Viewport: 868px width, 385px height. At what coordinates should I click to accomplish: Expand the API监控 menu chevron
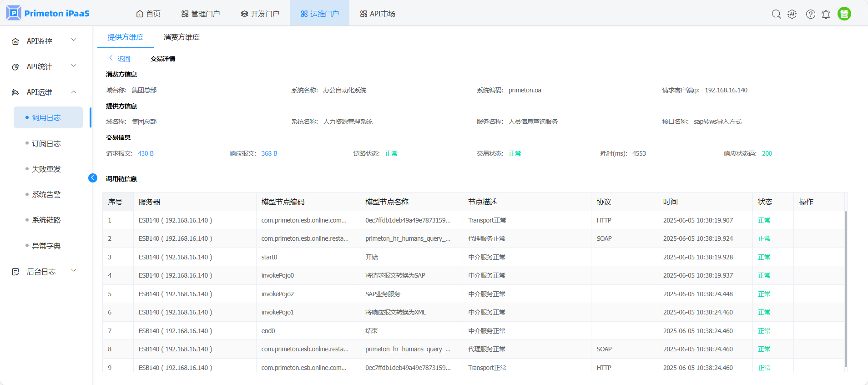(74, 40)
